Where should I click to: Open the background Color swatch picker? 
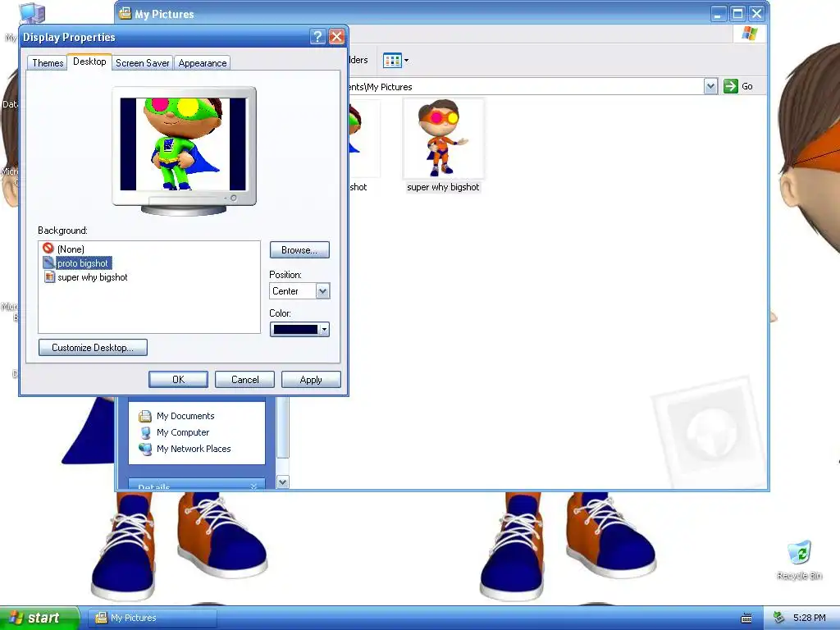click(299, 330)
